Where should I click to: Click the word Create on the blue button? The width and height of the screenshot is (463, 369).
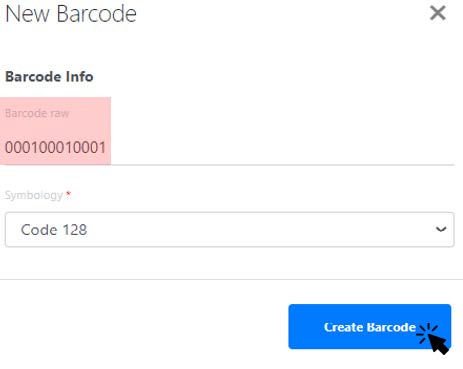coord(343,327)
